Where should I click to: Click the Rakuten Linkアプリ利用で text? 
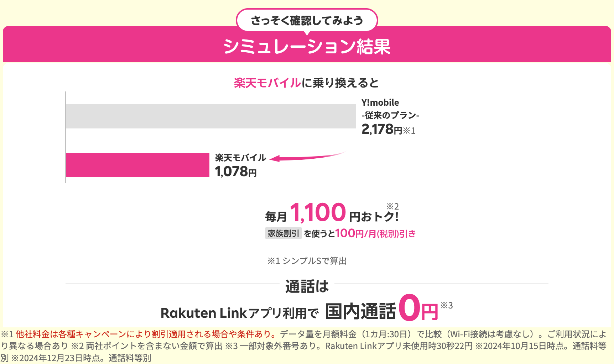(240, 313)
